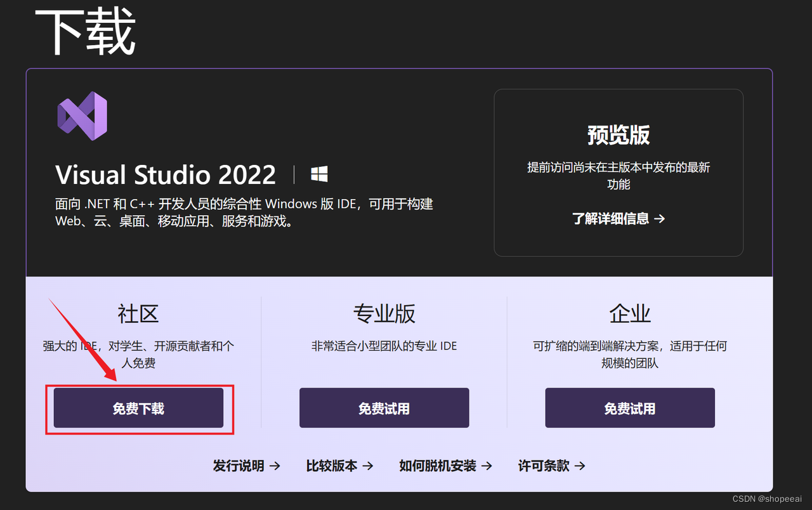Click the arrow icon after 如何脱机安装
Viewport: 812px width, 510px height.
488,466
